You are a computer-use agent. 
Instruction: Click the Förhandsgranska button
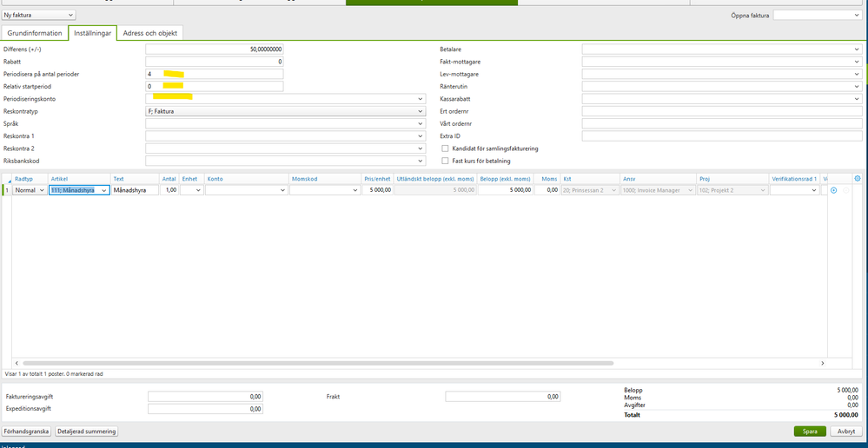[x=27, y=431]
